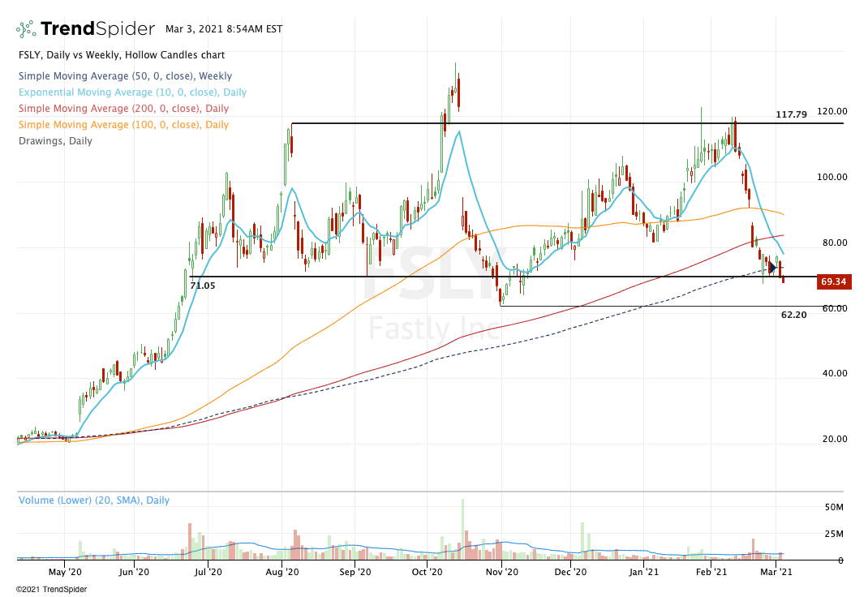Click the May '20 date axis label
Viewport: 868px width, 597px height.
65,572
